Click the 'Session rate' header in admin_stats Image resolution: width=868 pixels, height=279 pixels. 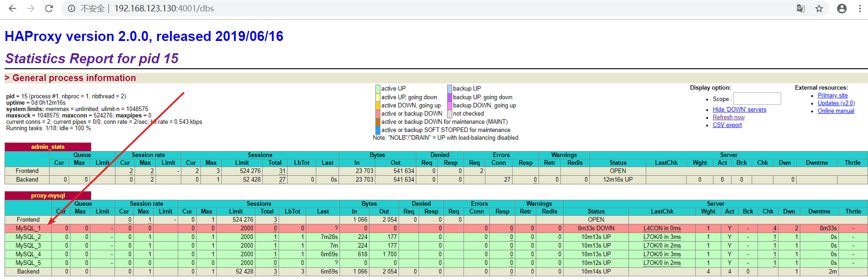coord(148,155)
